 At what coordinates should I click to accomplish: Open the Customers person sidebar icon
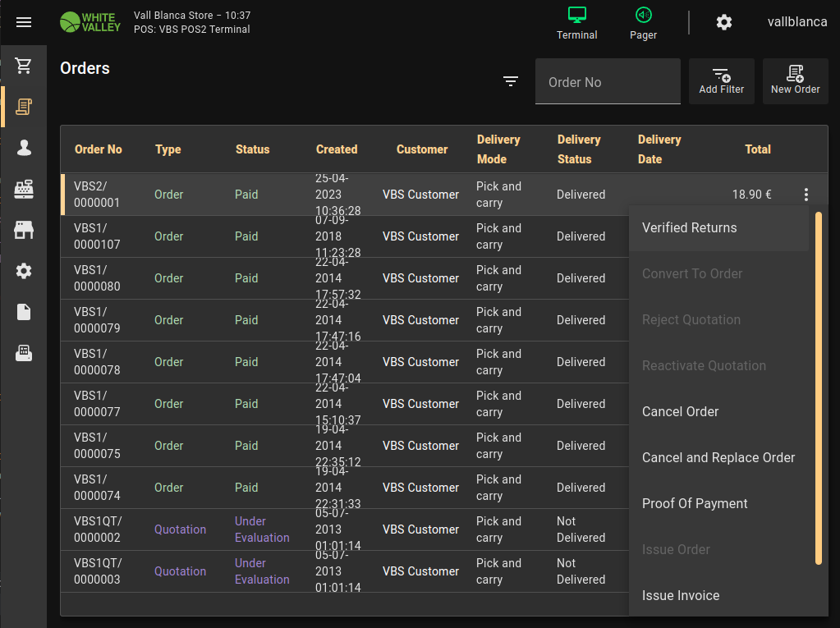[x=24, y=148]
